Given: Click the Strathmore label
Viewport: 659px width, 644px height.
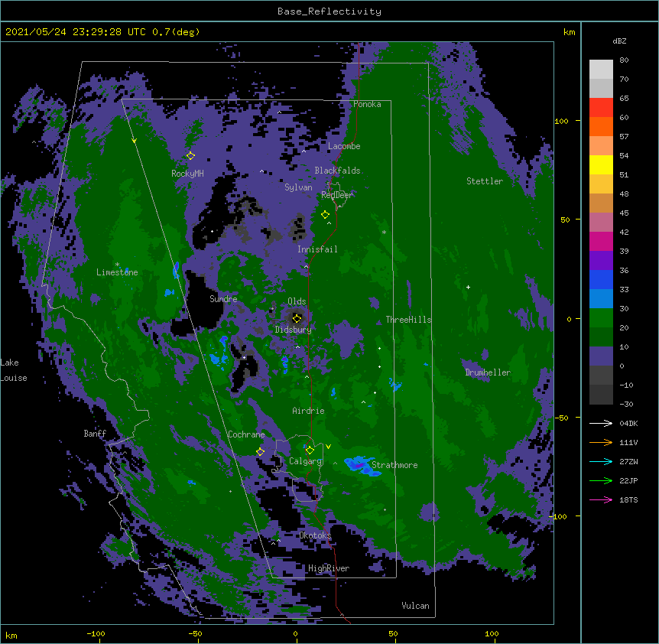Looking at the screenshot, I should (x=394, y=465).
